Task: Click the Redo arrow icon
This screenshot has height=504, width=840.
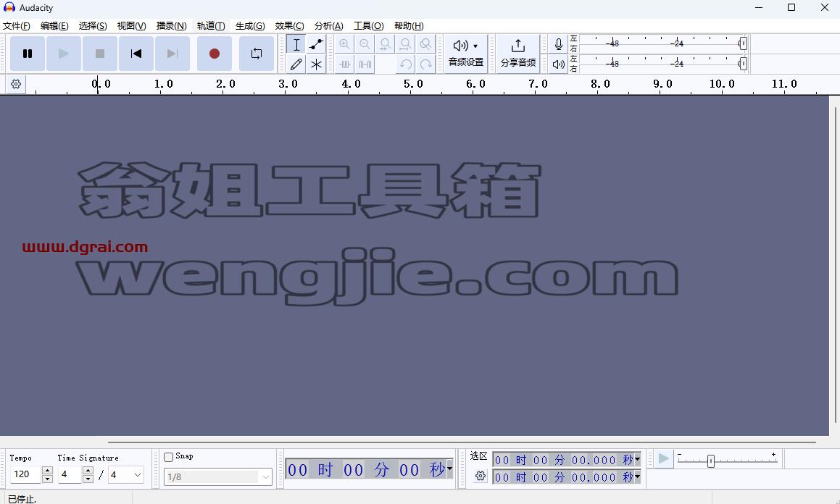Action: [426, 64]
